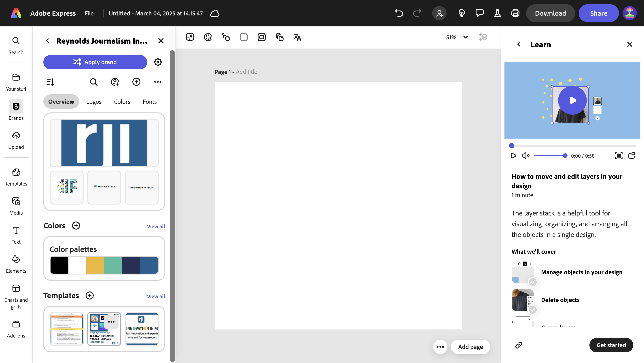Open the duplicate pages tool
The height and width of the screenshot is (363, 644).
click(x=280, y=37)
